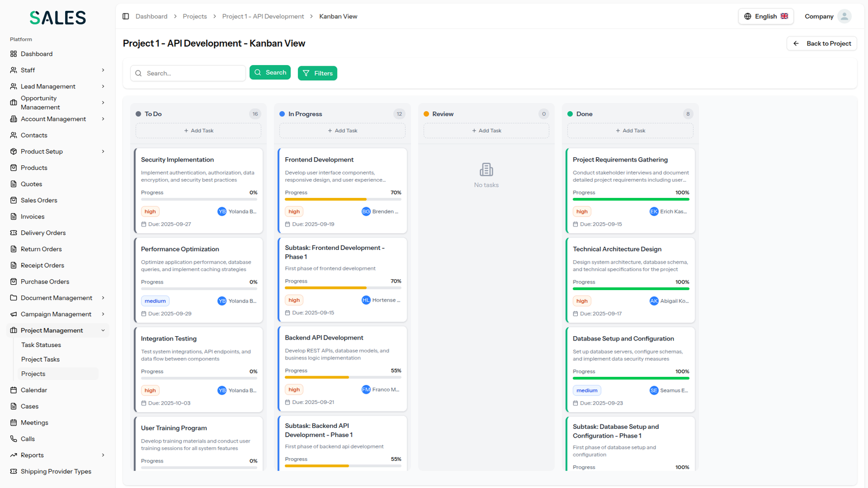Toggle the sidebar panel icon
Screen dimensions: 868x488
coord(126,16)
